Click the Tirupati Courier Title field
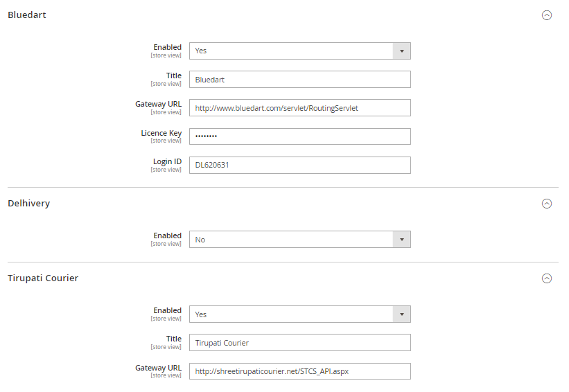Viewport: 569px width, 392px height. coord(300,343)
